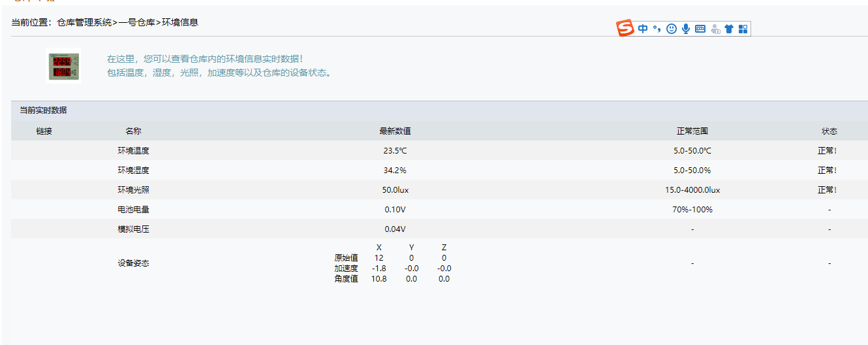Image resolution: width=868 pixels, height=345 pixels.
Task: Click the 70%-100% normal range
Action: pyautogui.click(x=692, y=210)
